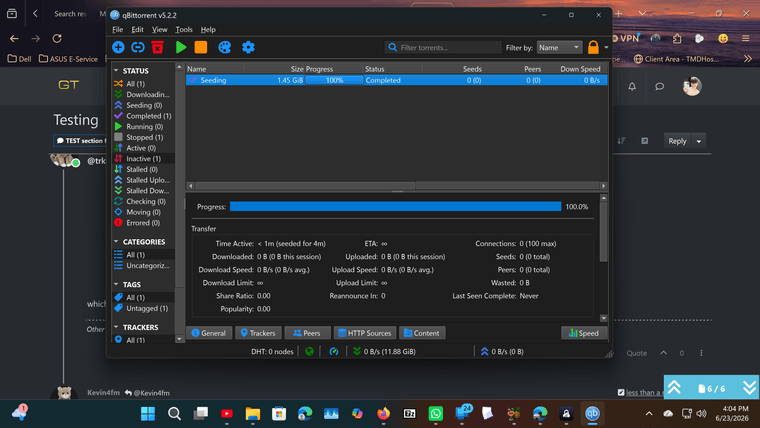Screen dimensions: 760x428
Task: Click the notification bell in browser page
Action: point(632,86)
